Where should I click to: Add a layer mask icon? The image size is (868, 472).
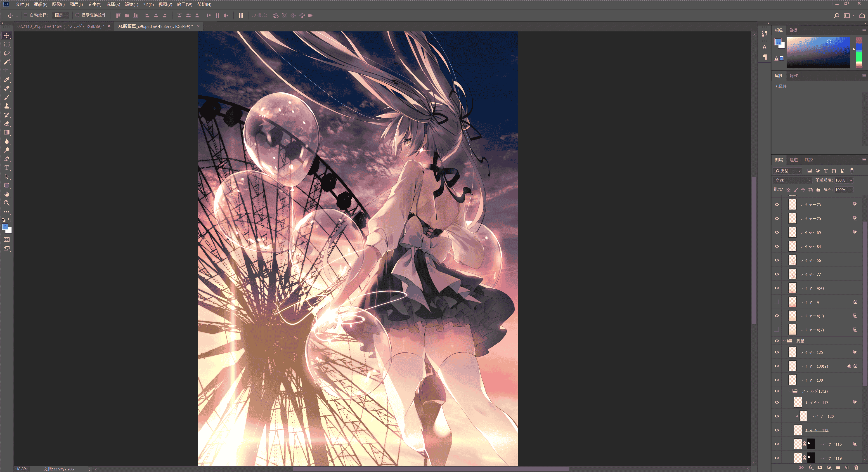click(820, 468)
